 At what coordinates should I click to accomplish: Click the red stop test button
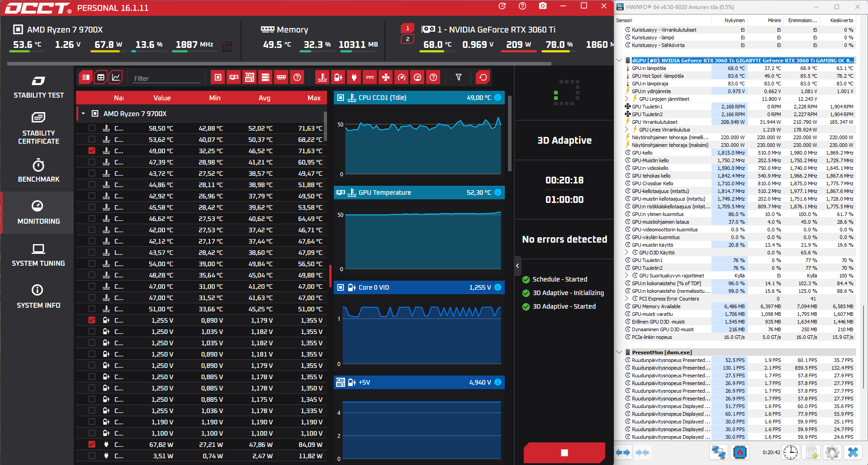[x=564, y=453]
